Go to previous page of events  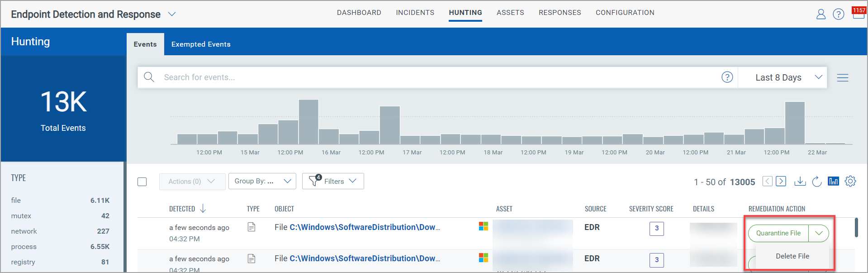click(767, 181)
